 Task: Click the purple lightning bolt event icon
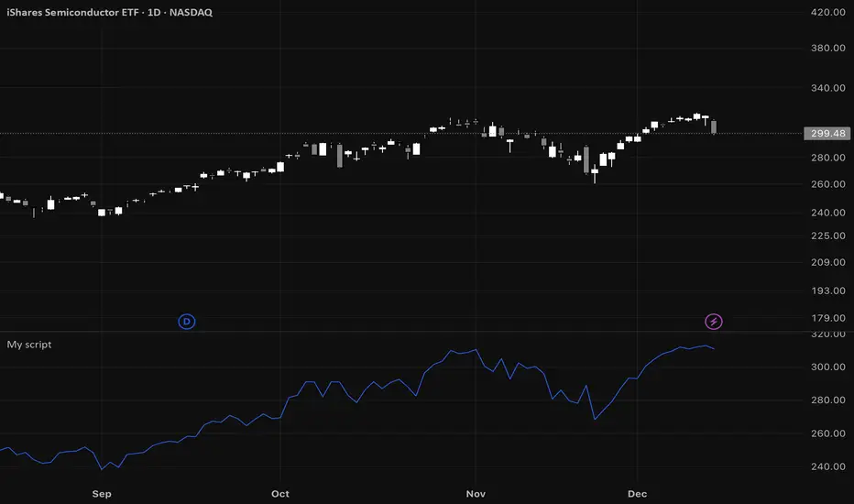coord(714,322)
